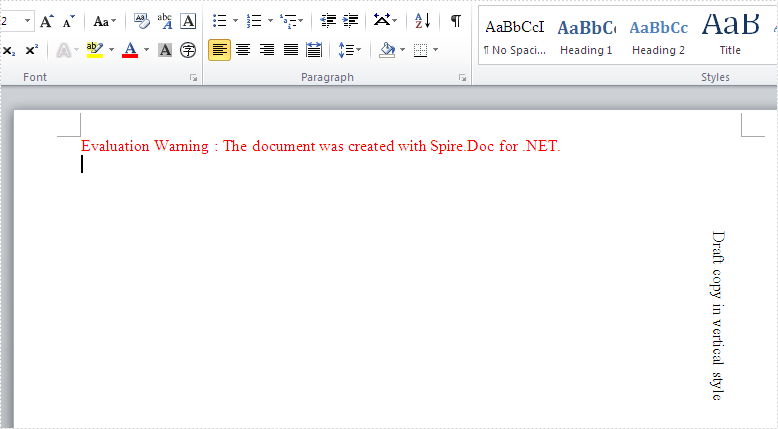Viewport: 778px width, 429px height.
Task: Open the text highlight color dropdown
Action: [x=111, y=50]
